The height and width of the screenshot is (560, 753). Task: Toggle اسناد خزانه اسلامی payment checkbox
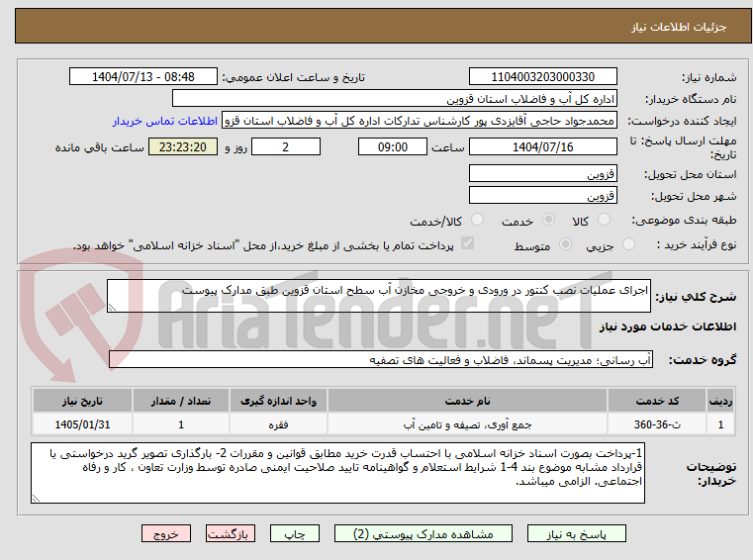point(467,243)
